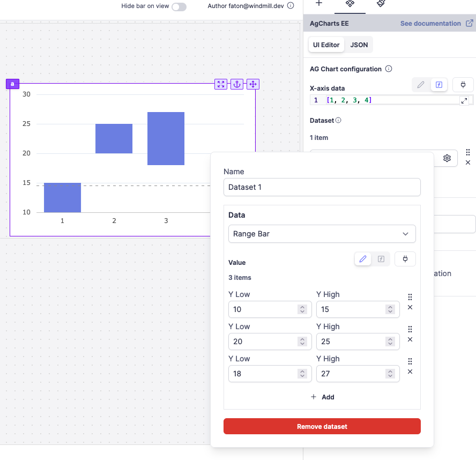Open the Range Bar chart type dropdown
The image size is (476, 460).
322,234
